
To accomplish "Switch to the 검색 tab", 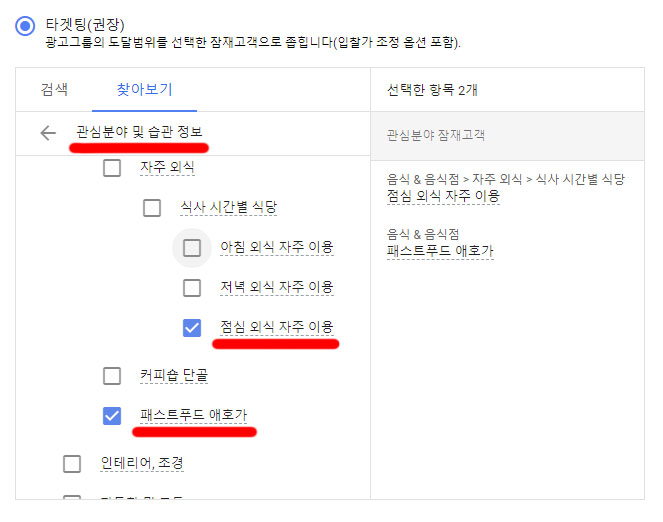I will coord(54,89).
